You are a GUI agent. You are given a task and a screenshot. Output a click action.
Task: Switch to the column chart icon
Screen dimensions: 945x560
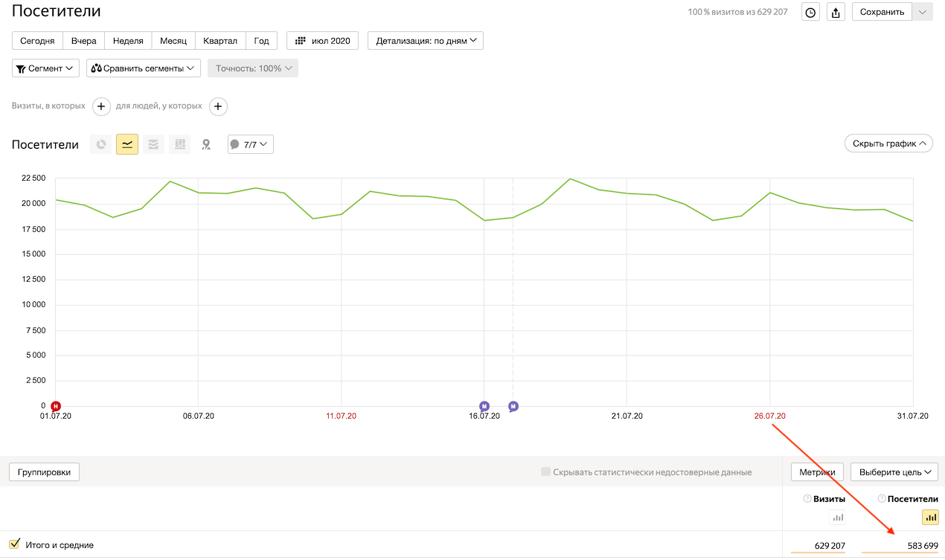coord(179,144)
